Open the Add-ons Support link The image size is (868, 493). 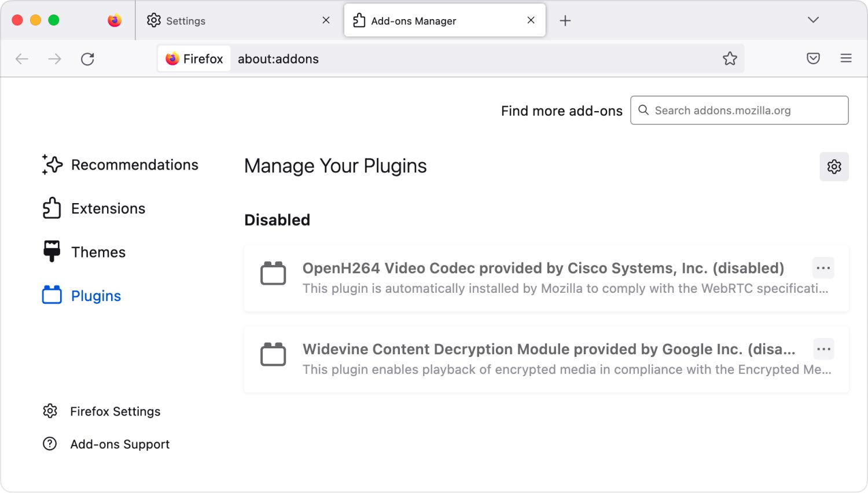point(106,444)
